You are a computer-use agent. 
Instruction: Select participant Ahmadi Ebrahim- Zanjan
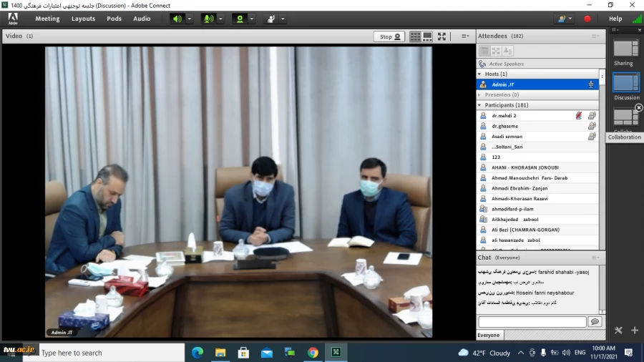537,188
